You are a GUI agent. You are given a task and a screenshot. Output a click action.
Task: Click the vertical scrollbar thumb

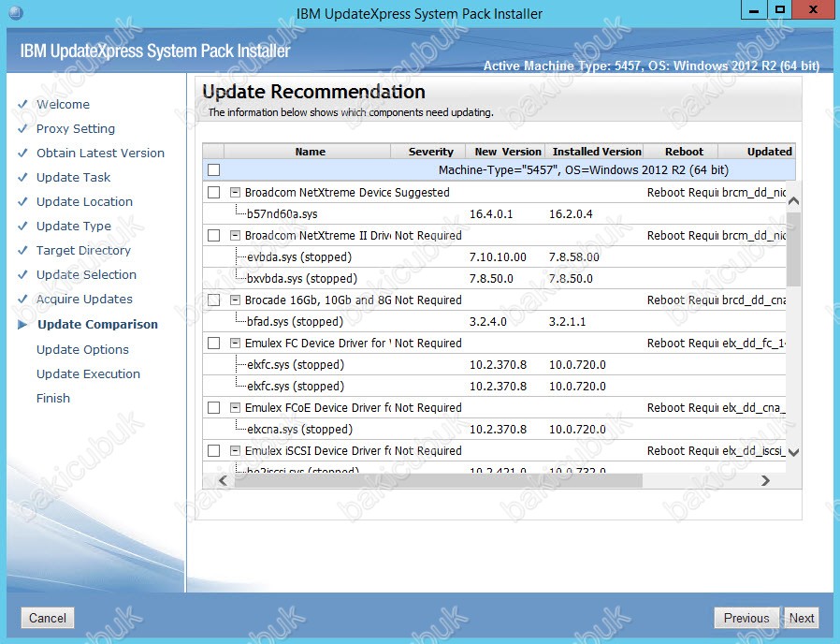(794, 249)
